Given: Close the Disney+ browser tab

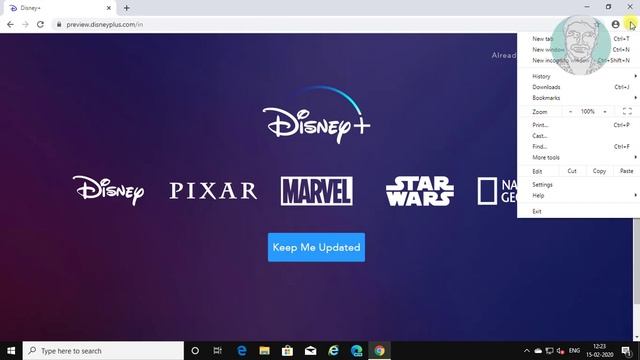Looking at the screenshot, I should 109,8.
